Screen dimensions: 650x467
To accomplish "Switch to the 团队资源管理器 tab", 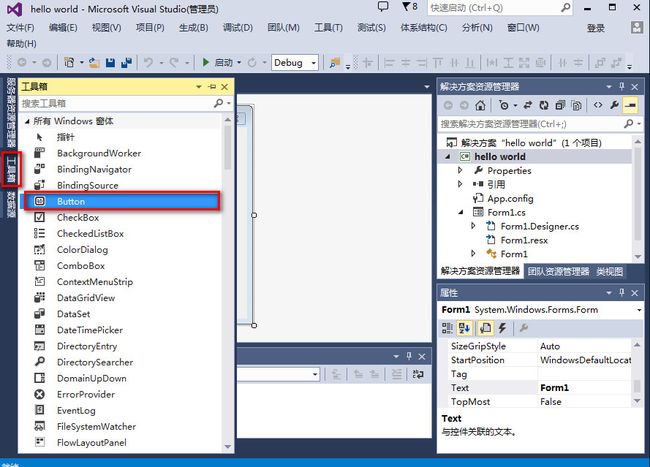I will coord(558,271).
